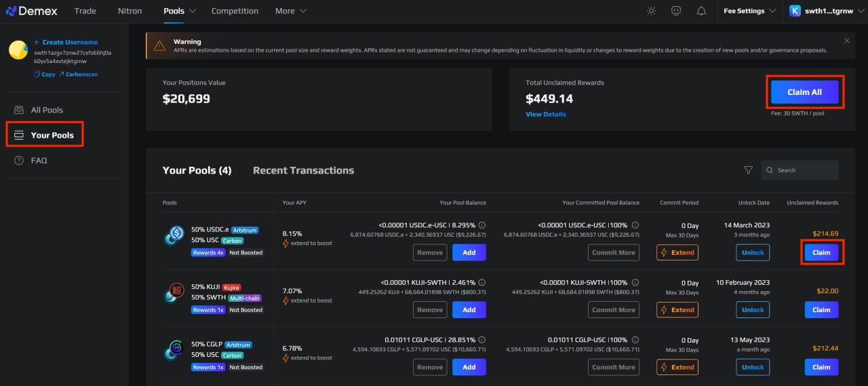Toggle the light/dark theme sun icon
The image size is (868, 386).
[x=651, y=11]
